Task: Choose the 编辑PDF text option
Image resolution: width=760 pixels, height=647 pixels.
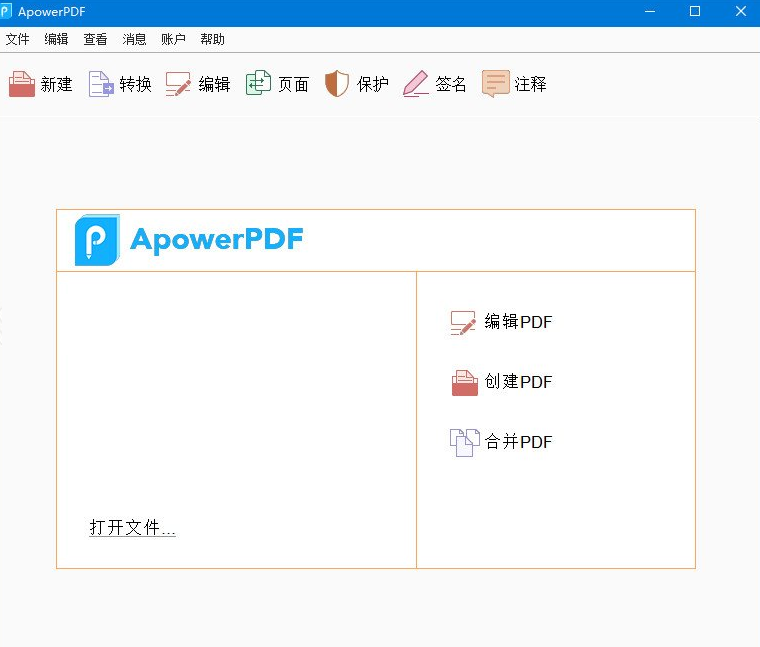Action: 518,322
